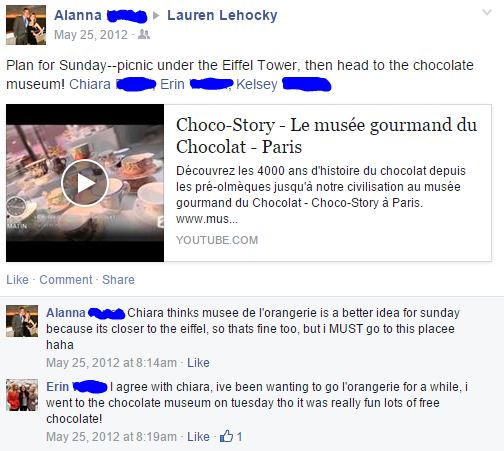Open Alanna's profile picture on the post
Viewport: 504px width, 451px height.
(26, 25)
